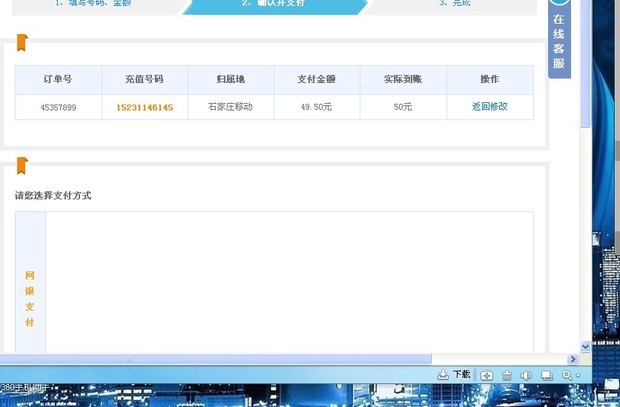Click the 归属地 column header
620x407 pixels.
231,79
